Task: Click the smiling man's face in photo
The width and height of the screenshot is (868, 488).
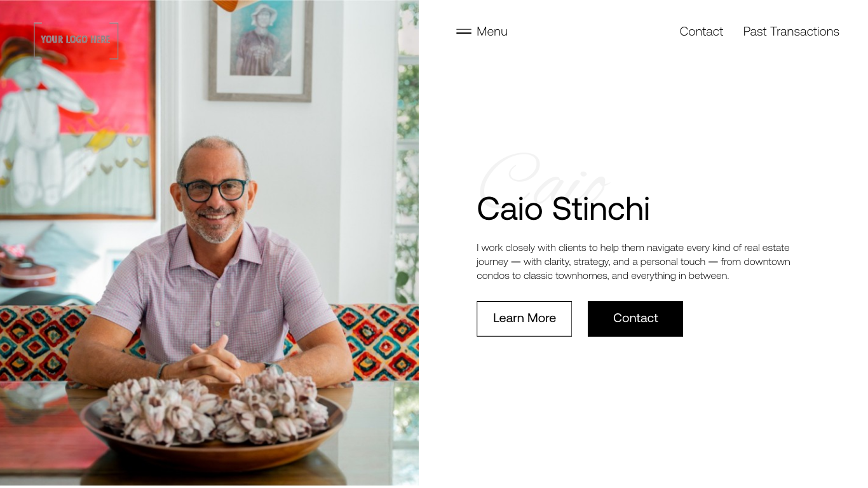Action: [214, 194]
